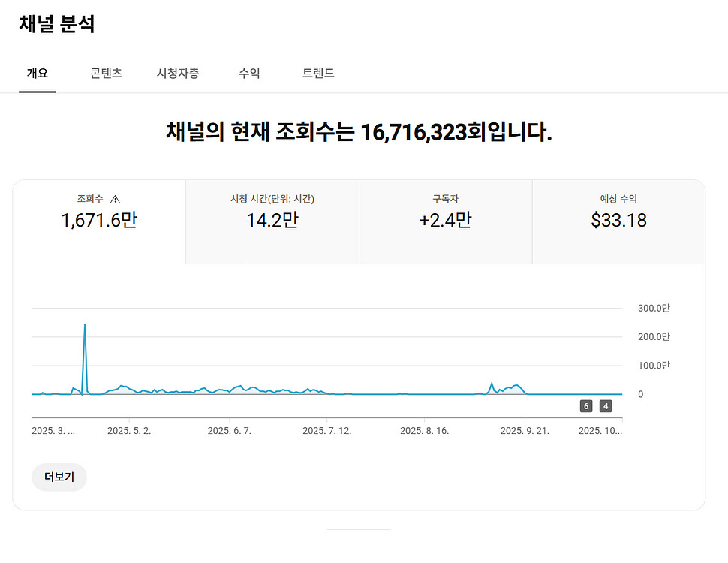
Task: Select the 조회수 metric card
Action: point(99,220)
